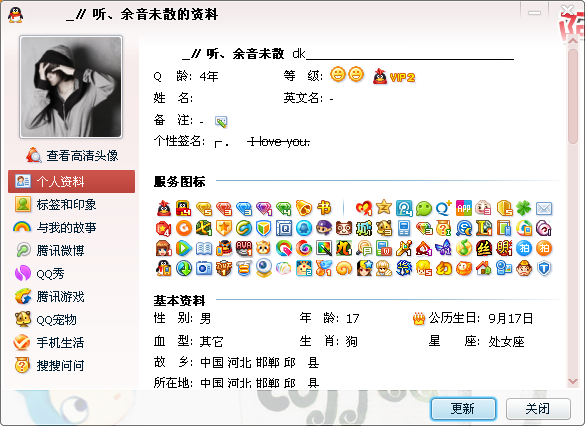Click the orange circle G service icon

(184, 228)
